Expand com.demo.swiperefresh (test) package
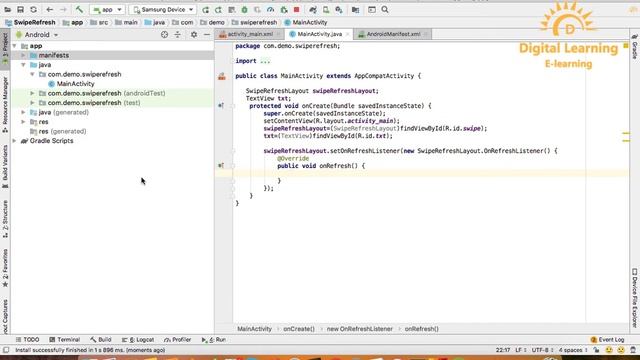640x360 pixels. [32, 103]
